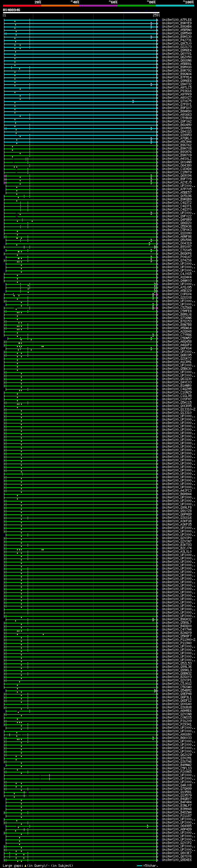Click the arrowhead on the UniRef100_Q7X675 alignment bar
Viewport: 197px width, 868px height.
[x=133, y=101]
